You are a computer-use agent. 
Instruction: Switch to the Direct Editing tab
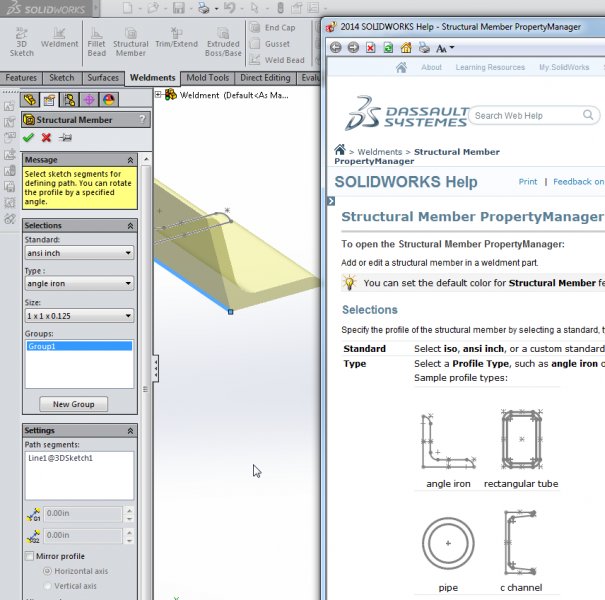pyautogui.click(x=265, y=78)
